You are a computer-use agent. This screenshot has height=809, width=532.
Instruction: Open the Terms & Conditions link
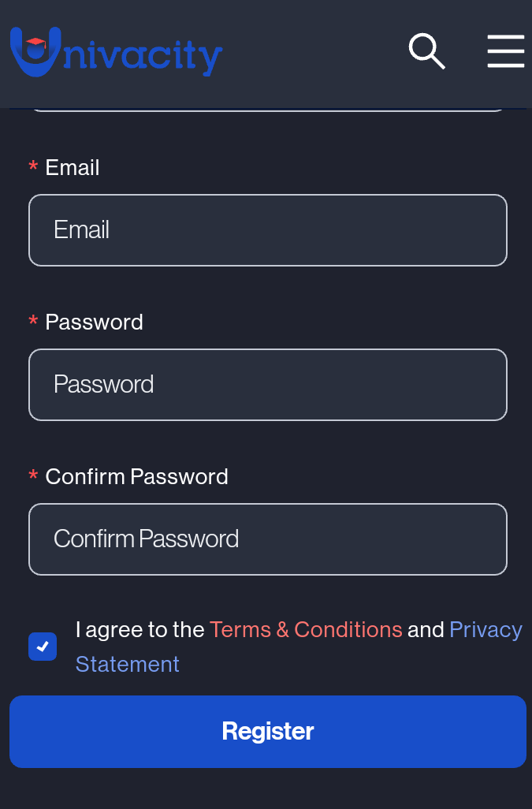306,630
